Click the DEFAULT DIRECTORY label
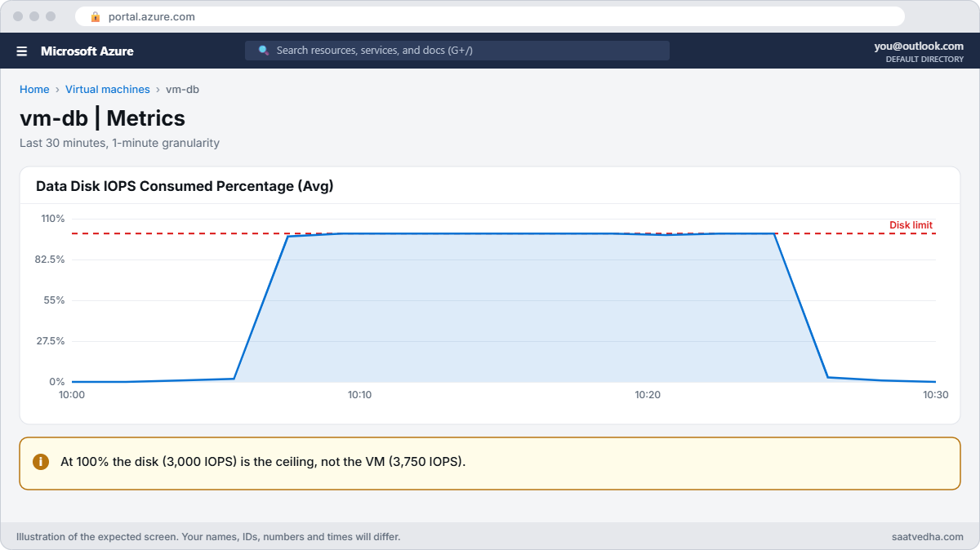Image resolution: width=980 pixels, height=550 pixels. pyautogui.click(x=924, y=60)
